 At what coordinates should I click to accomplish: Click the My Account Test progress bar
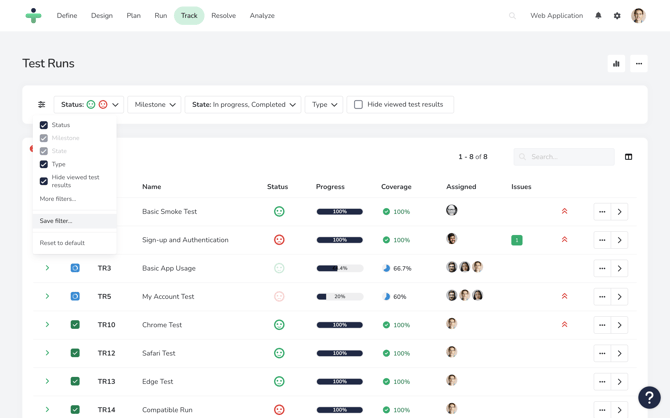[x=339, y=297]
